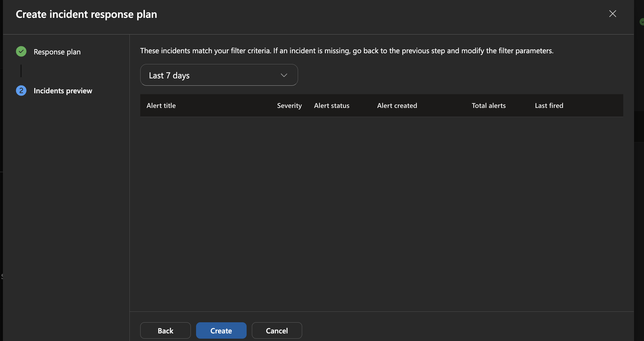Sort by Alert title column
The image size is (644, 341).
point(161,106)
